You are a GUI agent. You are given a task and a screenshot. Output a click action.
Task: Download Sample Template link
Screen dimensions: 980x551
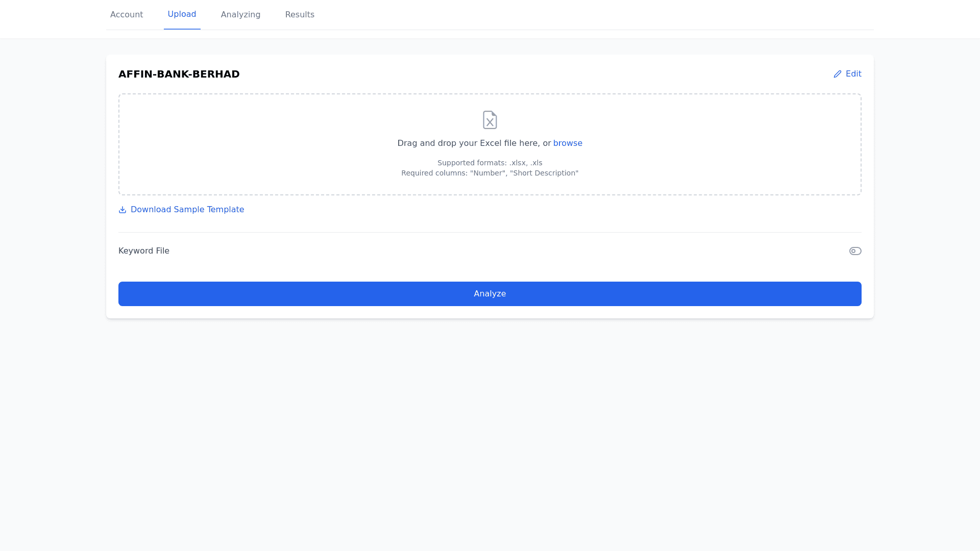tap(187, 210)
